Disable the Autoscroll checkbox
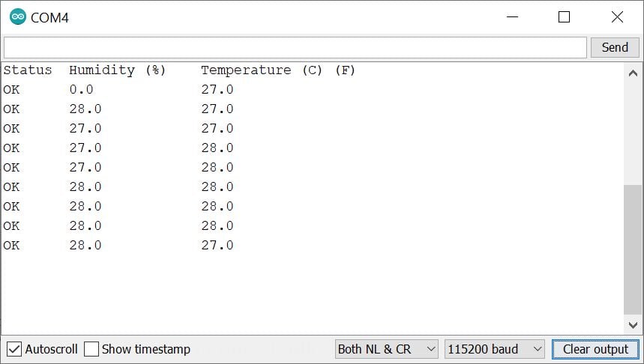 [x=14, y=349]
